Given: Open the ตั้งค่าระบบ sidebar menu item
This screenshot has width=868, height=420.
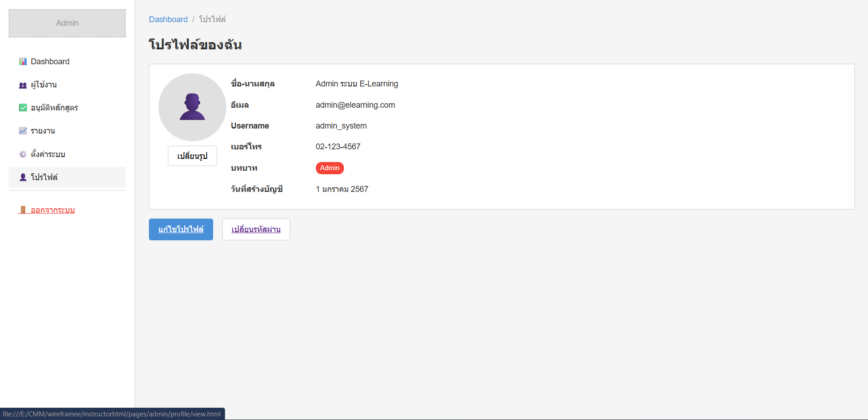Looking at the screenshot, I should 48,154.
